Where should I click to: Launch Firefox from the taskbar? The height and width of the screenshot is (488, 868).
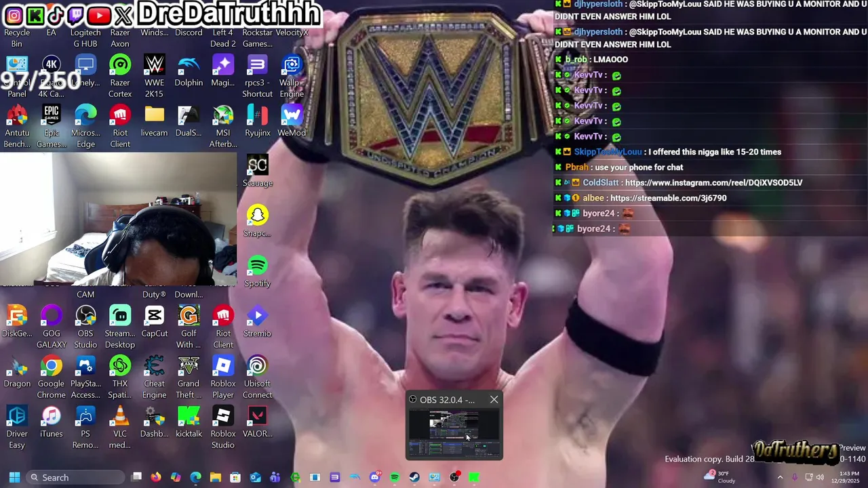pos(156,477)
